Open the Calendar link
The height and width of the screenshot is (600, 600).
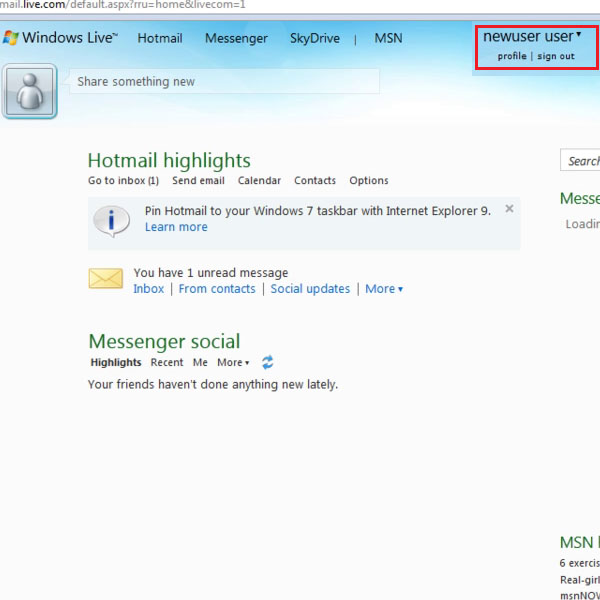point(259,181)
